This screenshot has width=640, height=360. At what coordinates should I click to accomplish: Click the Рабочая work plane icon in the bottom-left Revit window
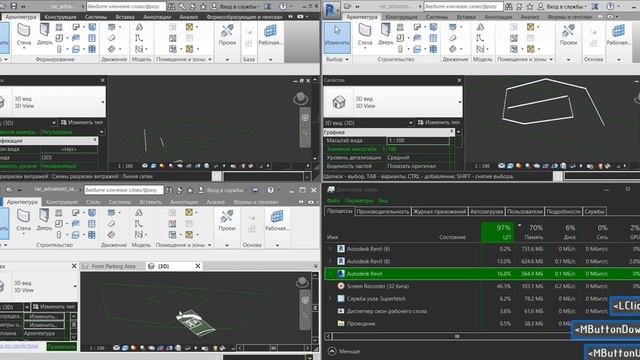pos(277,221)
